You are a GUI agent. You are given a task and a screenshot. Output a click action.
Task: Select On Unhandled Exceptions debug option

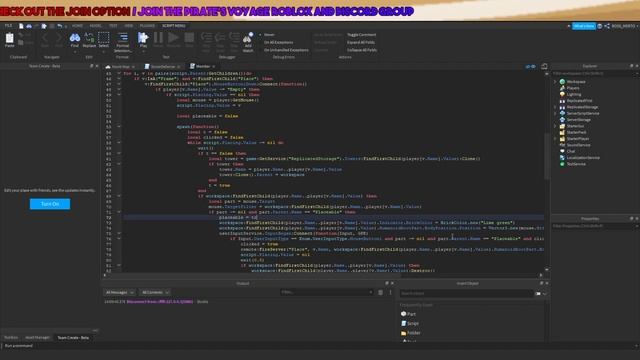(286, 50)
